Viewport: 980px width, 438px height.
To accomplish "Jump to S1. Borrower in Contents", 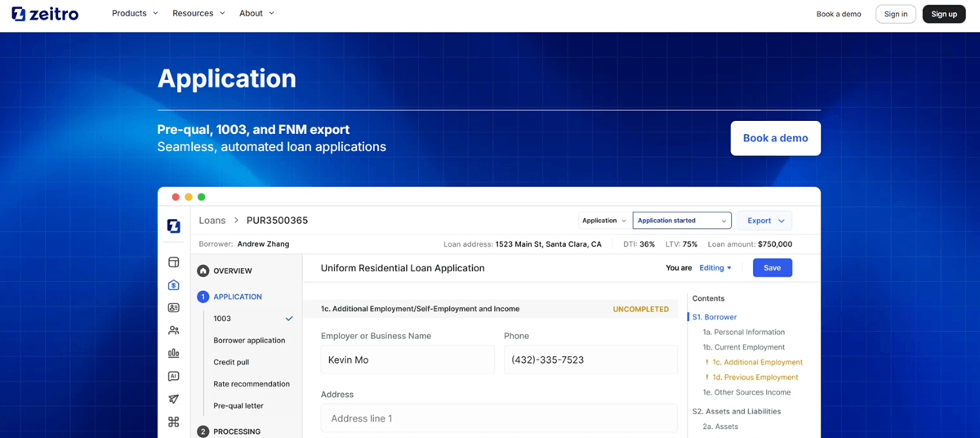I will (715, 317).
